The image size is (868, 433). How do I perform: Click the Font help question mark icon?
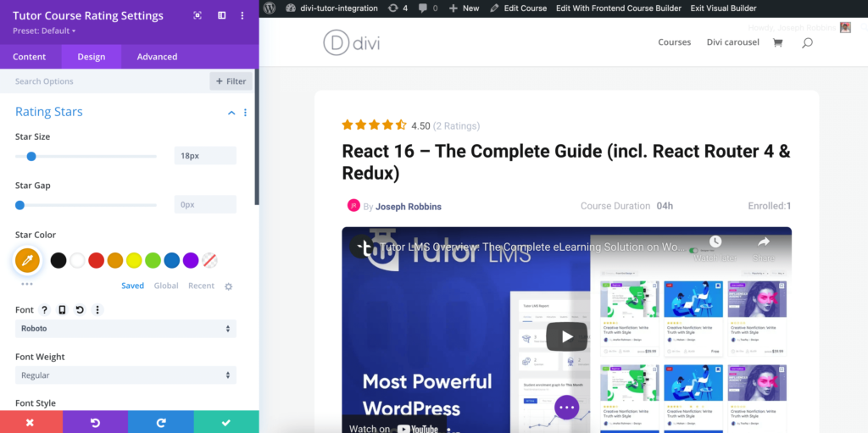coord(44,309)
